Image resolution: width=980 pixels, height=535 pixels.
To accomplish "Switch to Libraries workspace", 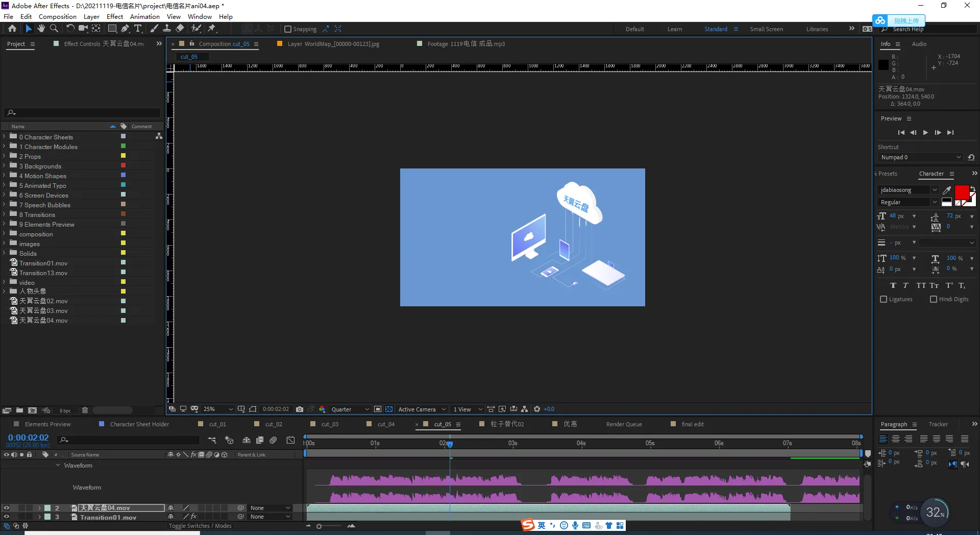I will (817, 29).
